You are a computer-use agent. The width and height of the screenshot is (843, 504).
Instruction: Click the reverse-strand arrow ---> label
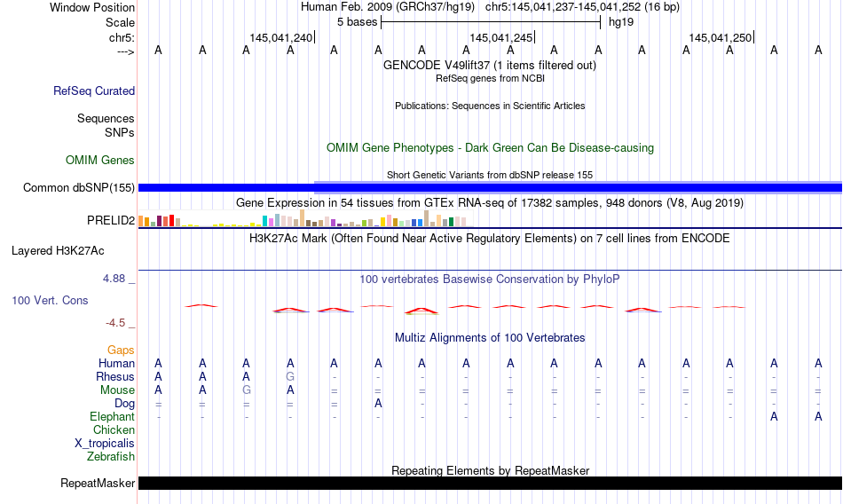(125, 51)
